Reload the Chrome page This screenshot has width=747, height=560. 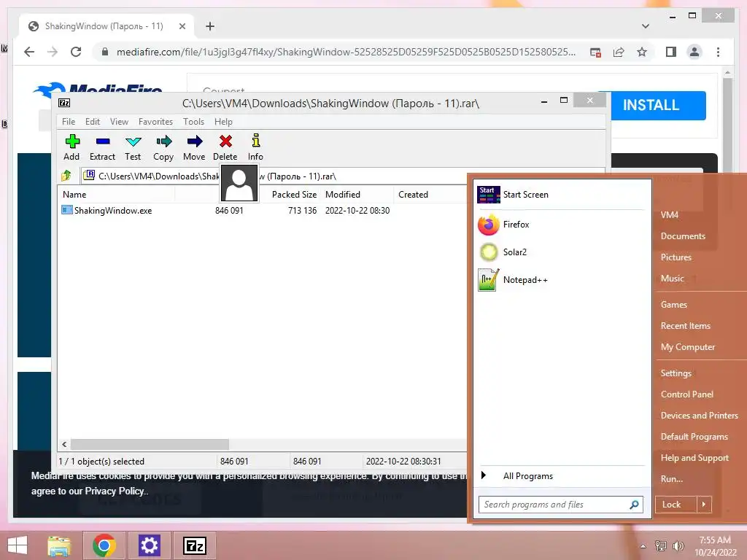tap(76, 52)
